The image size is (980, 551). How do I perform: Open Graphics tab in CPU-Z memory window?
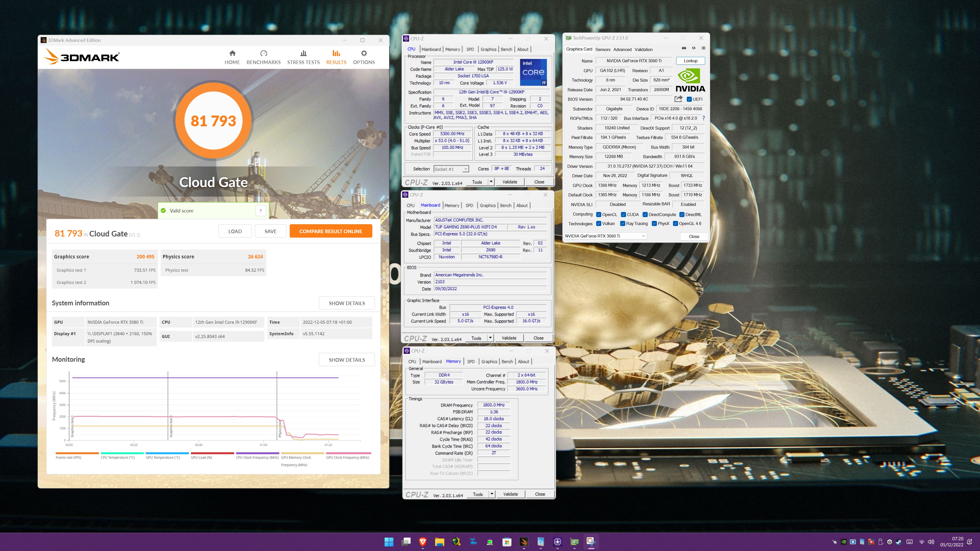click(489, 362)
